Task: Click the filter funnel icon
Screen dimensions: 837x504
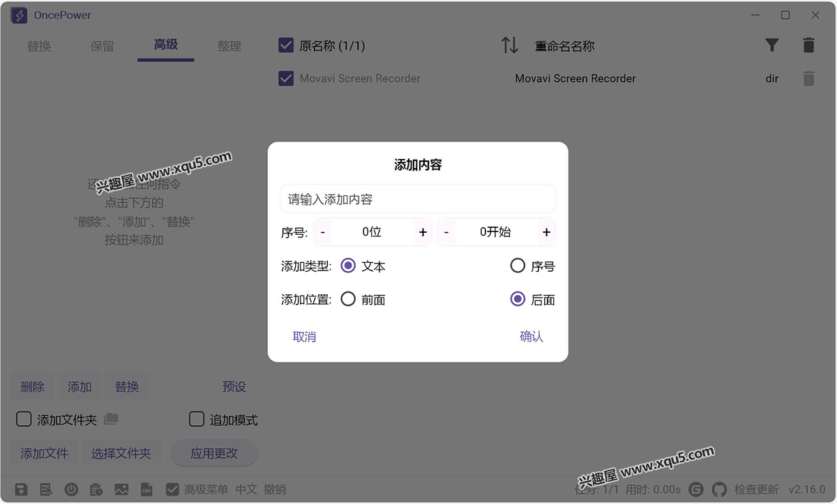Action: coord(771,45)
